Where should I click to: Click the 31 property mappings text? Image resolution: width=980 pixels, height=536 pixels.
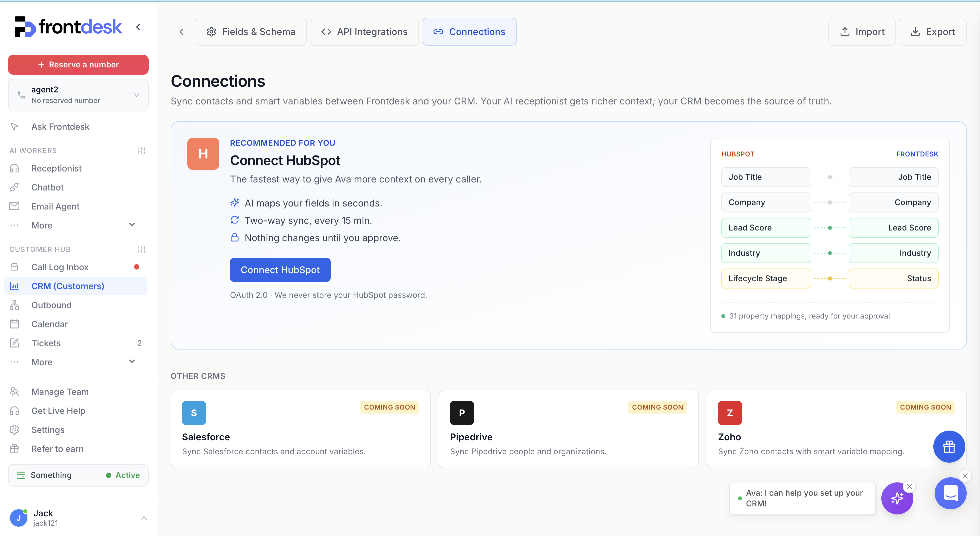[809, 316]
